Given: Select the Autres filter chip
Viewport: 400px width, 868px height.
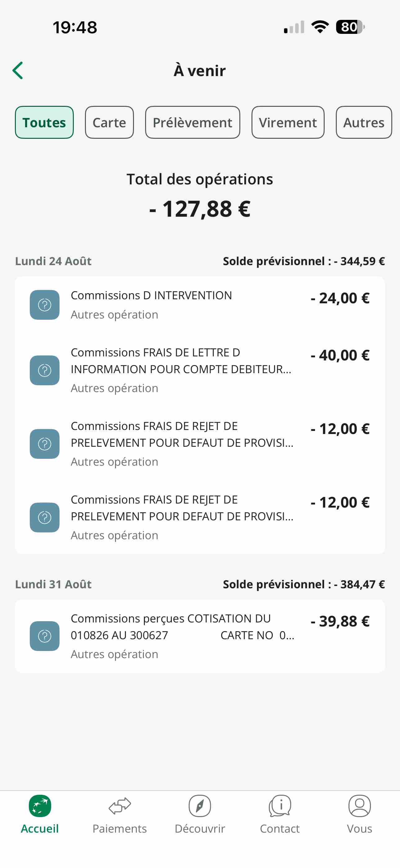Looking at the screenshot, I should pyautogui.click(x=364, y=122).
